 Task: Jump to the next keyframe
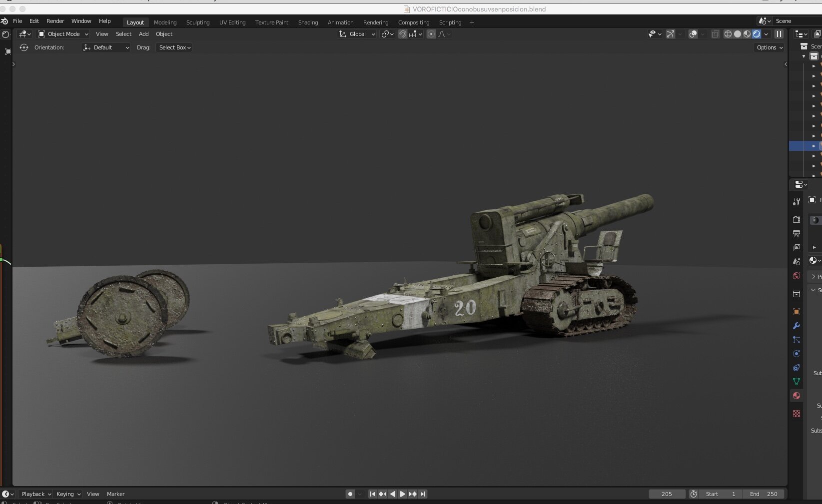click(413, 494)
